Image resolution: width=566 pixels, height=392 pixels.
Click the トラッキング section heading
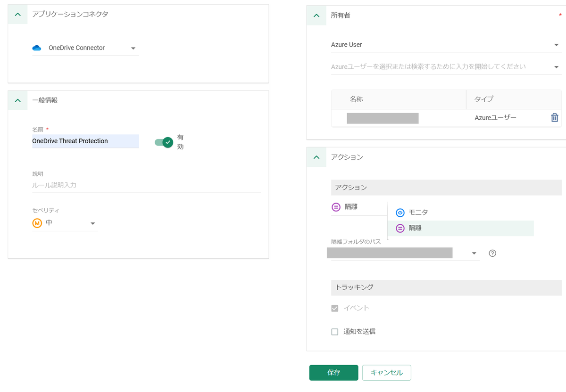pyautogui.click(x=446, y=287)
